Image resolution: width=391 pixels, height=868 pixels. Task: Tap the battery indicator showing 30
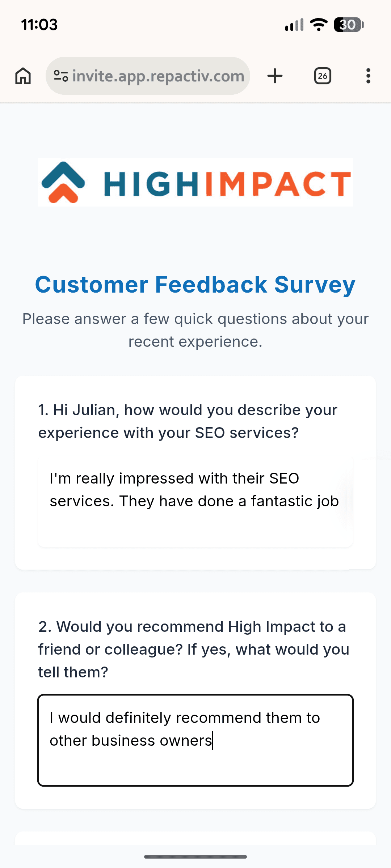coord(347,25)
